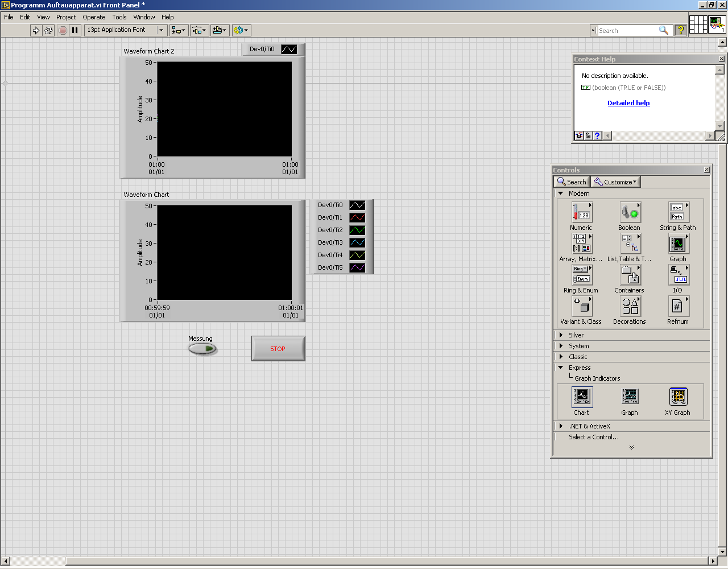Follow the Detailed help link
Viewport: 728px width, 569px height.
tap(628, 103)
